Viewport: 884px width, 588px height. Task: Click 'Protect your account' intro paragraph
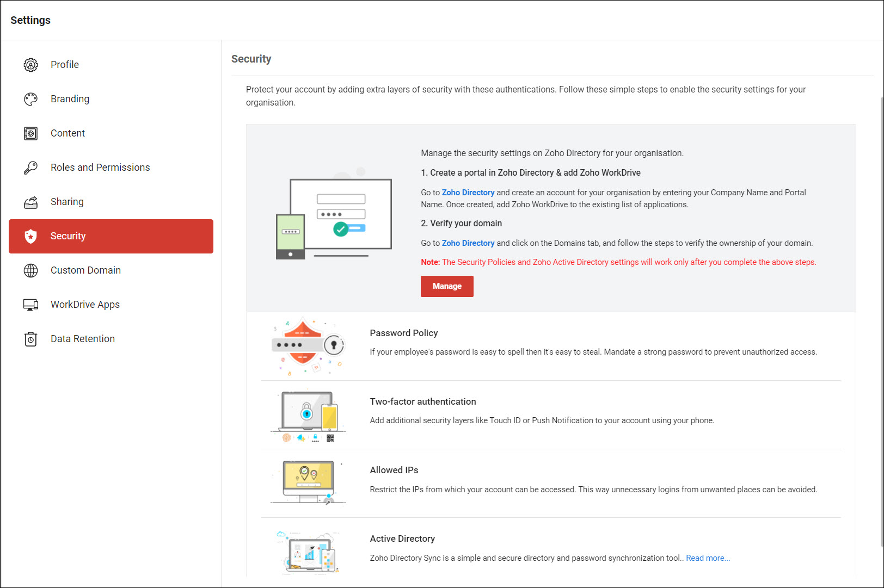click(526, 96)
